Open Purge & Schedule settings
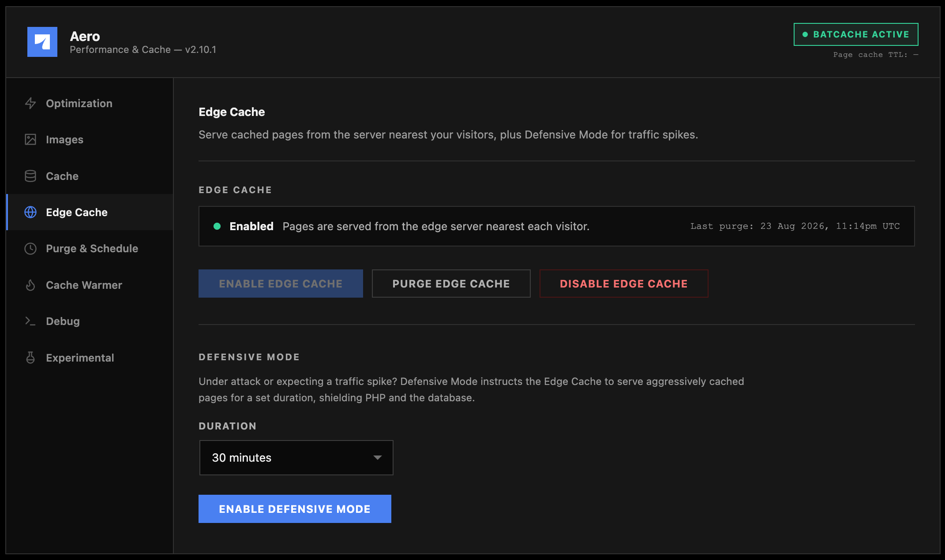The height and width of the screenshot is (560, 945). (90, 249)
